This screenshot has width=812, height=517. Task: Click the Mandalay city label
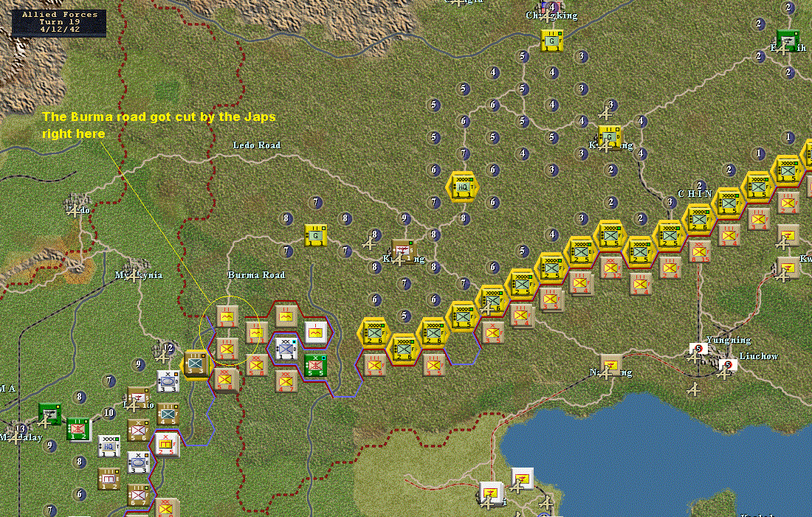point(21,438)
